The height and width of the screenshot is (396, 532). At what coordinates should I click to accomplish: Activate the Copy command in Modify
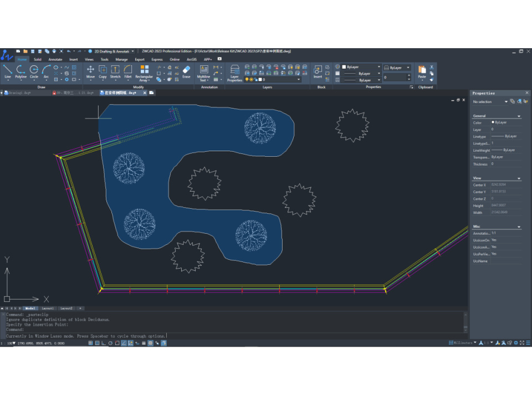click(103, 72)
